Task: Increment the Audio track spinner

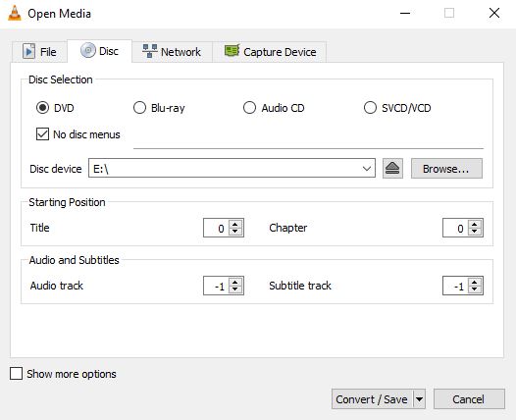Action: point(235,282)
